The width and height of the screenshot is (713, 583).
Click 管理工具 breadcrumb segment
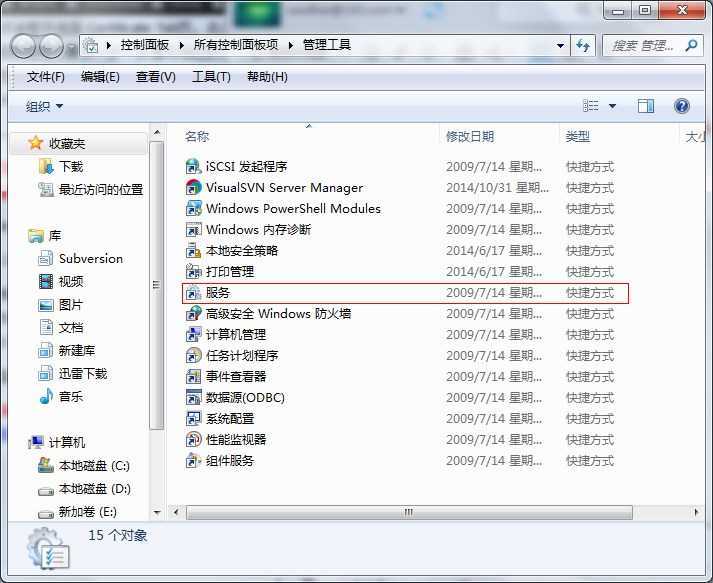click(326, 45)
